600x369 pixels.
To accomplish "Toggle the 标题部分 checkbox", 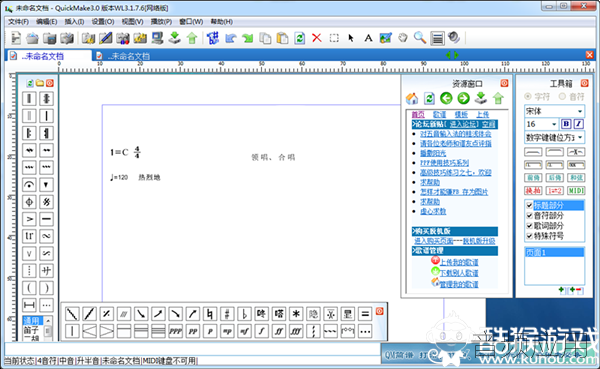I will pyautogui.click(x=530, y=205).
